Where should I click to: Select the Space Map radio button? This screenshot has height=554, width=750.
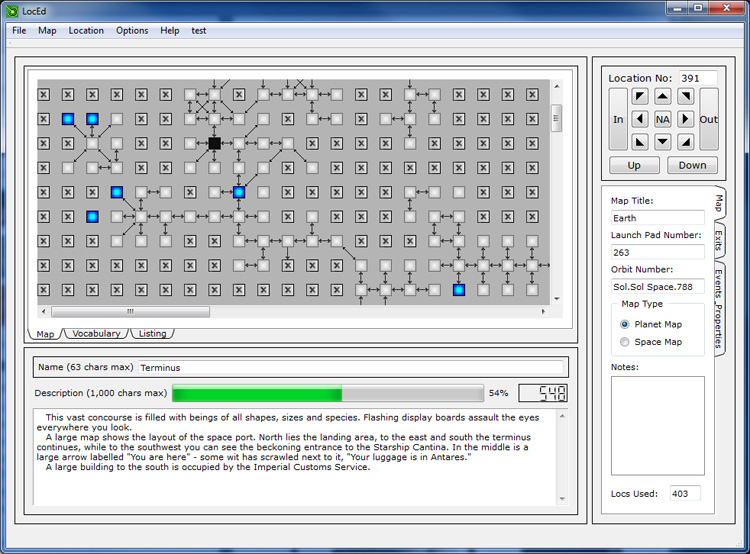(x=625, y=342)
